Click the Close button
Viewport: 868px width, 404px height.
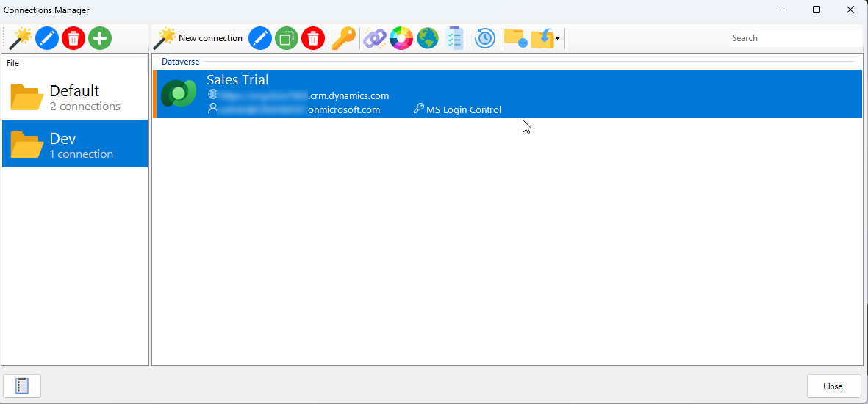[x=833, y=386]
